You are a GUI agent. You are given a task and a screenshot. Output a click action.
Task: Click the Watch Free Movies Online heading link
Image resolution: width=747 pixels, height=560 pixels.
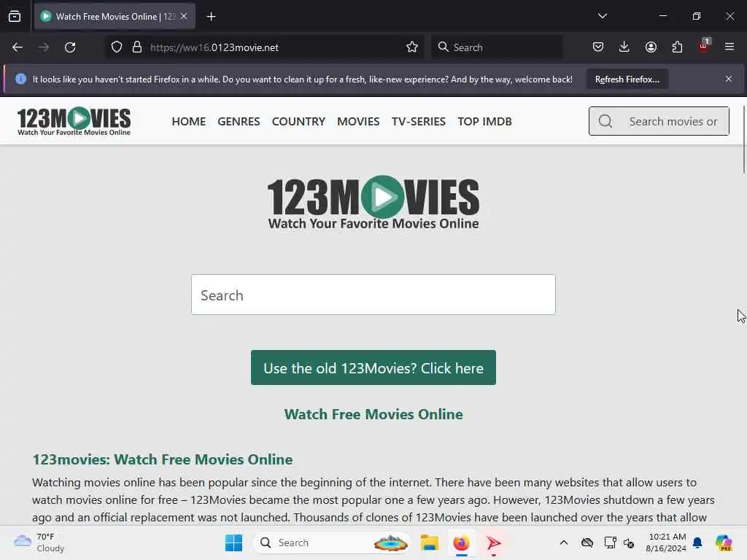pyautogui.click(x=373, y=414)
